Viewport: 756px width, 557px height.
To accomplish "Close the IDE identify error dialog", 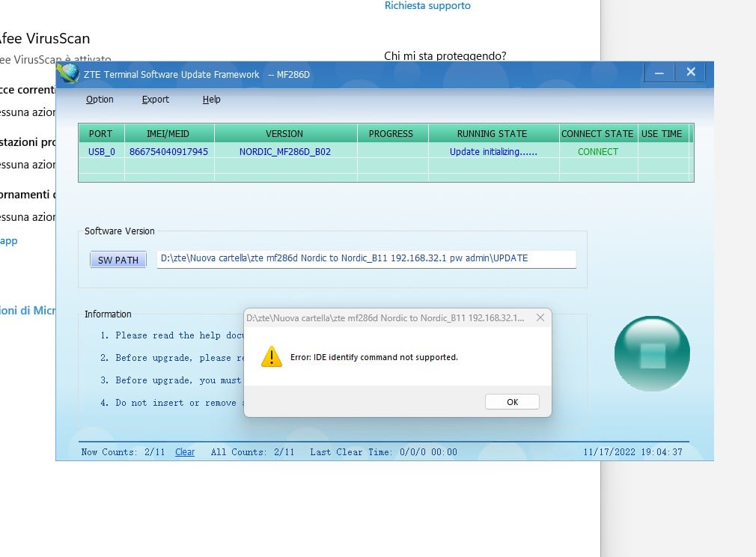I will click(540, 317).
